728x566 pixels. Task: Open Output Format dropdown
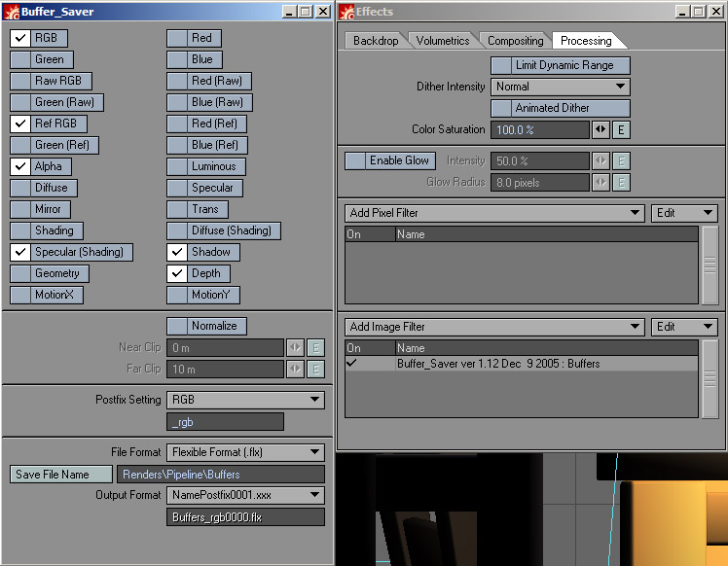pos(245,495)
